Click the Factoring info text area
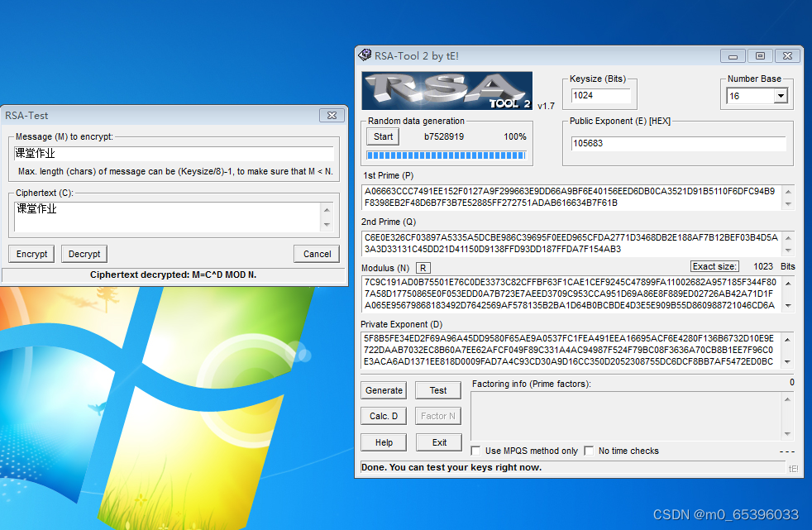812x530 pixels. pyautogui.click(x=626, y=416)
